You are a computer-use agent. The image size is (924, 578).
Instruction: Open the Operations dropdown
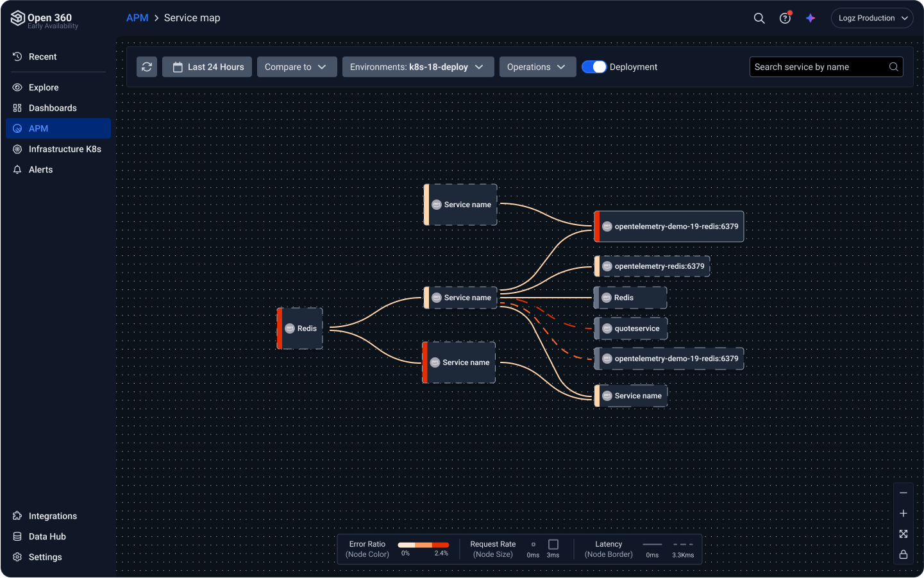537,67
